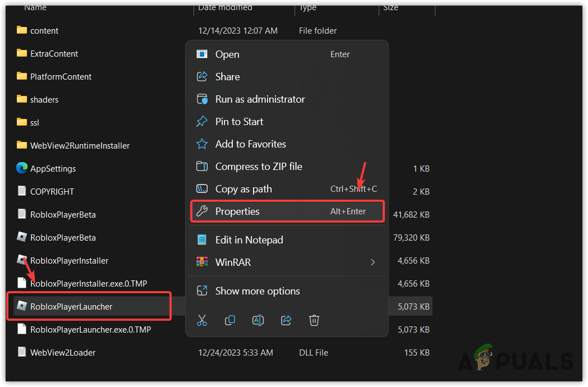588x387 pixels.
Task: Choose Share from the context menu
Action: click(x=287, y=77)
